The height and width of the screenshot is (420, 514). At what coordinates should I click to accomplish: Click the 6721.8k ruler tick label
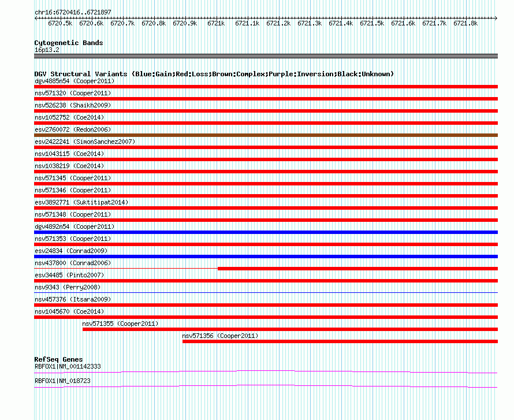[465, 23]
